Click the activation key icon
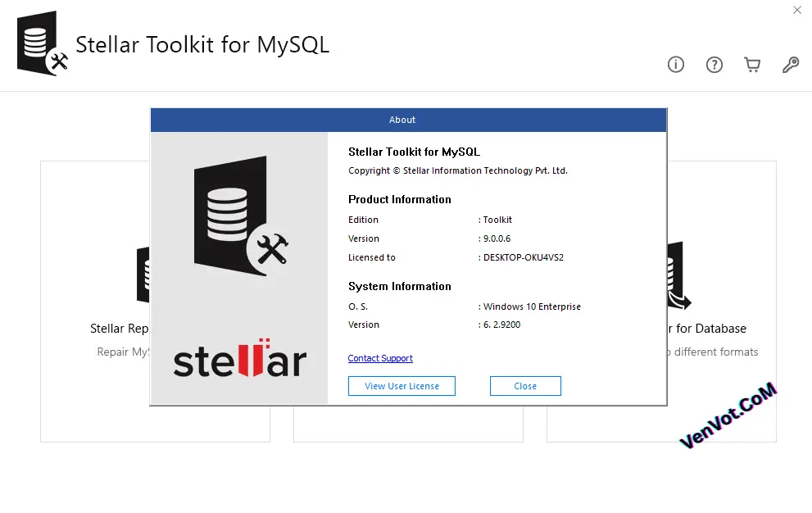Image resolution: width=812 pixels, height=513 pixels. 791,65
